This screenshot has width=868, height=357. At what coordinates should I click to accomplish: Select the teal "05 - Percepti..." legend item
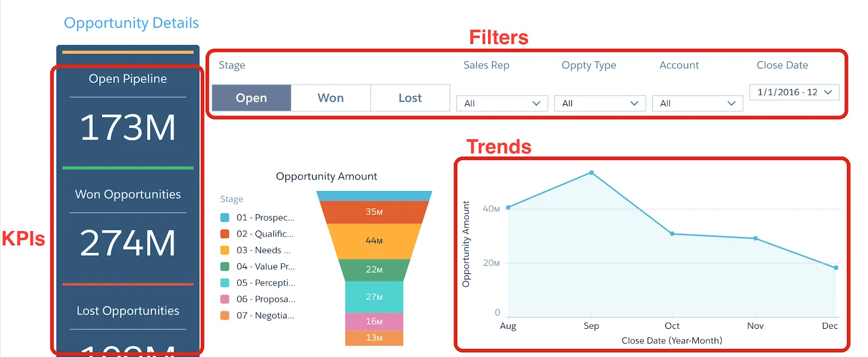[226, 282]
